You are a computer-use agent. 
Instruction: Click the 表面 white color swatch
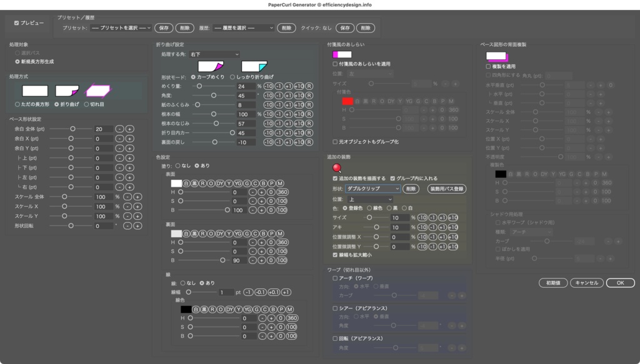[176, 184]
